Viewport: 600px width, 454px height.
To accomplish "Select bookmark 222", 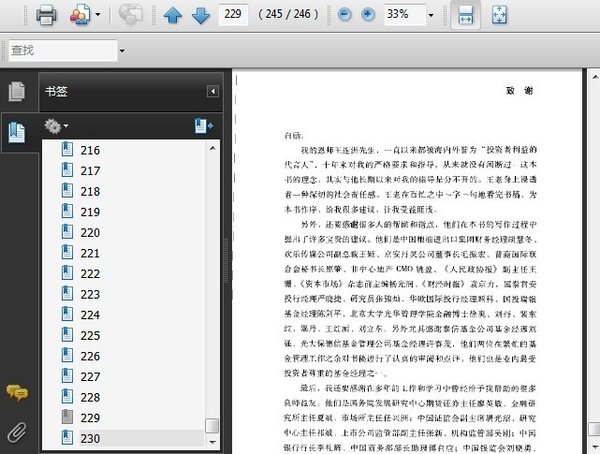I will point(90,274).
